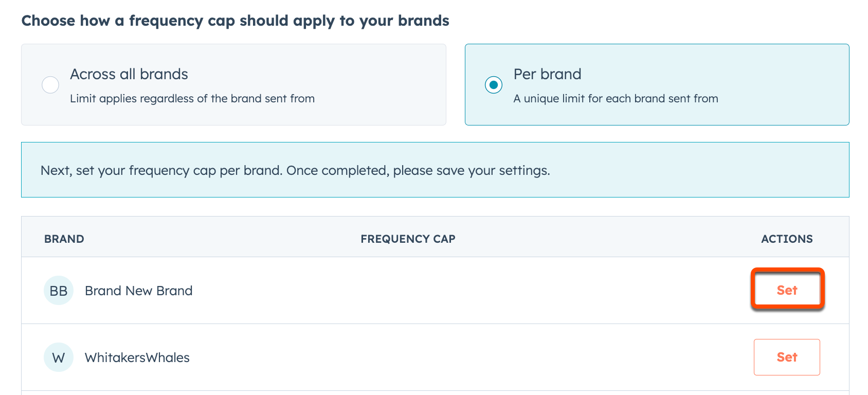Click the FREQUENCY CAP column header
This screenshot has height=395, width=868.
pos(407,238)
